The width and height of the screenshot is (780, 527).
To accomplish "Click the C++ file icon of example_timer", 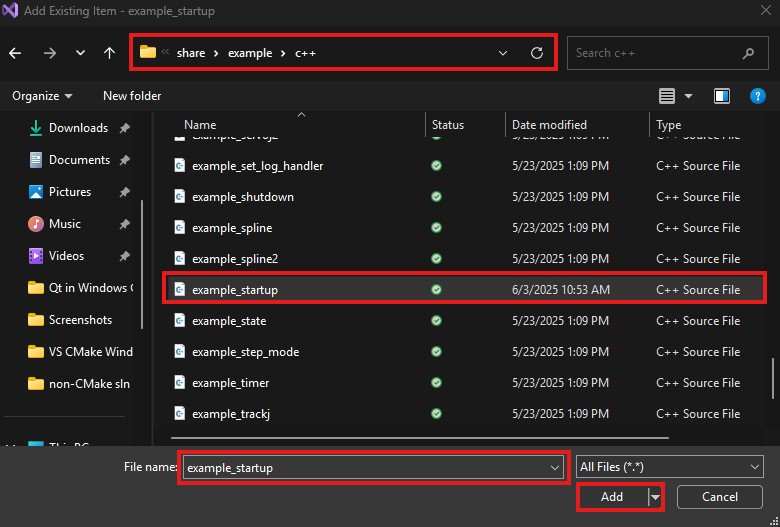I will tap(180, 383).
